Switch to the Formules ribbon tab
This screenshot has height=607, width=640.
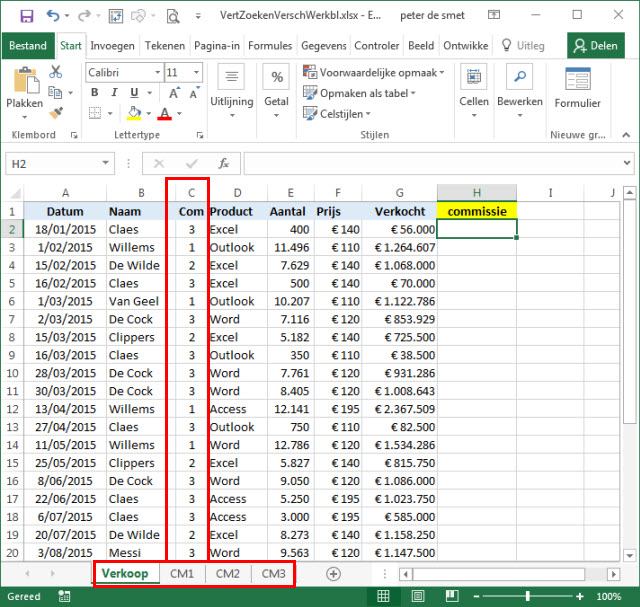pyautogui.click(x=270, y=45)
